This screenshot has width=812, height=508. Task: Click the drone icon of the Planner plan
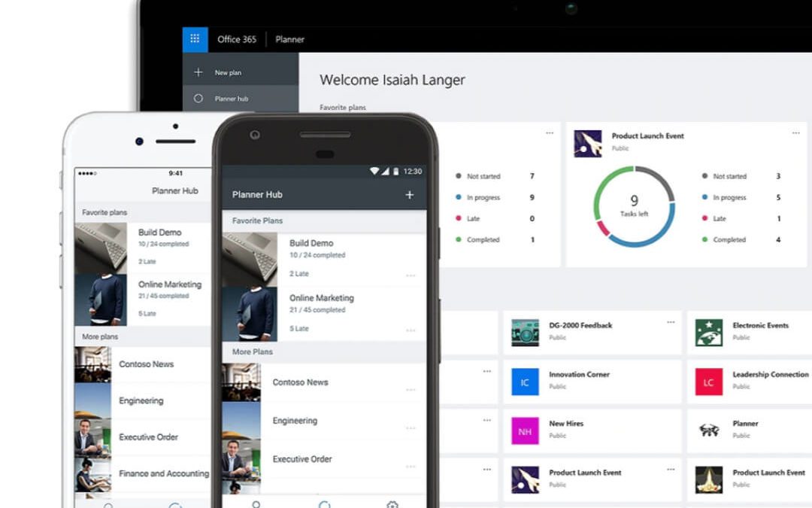pos(709,430)
